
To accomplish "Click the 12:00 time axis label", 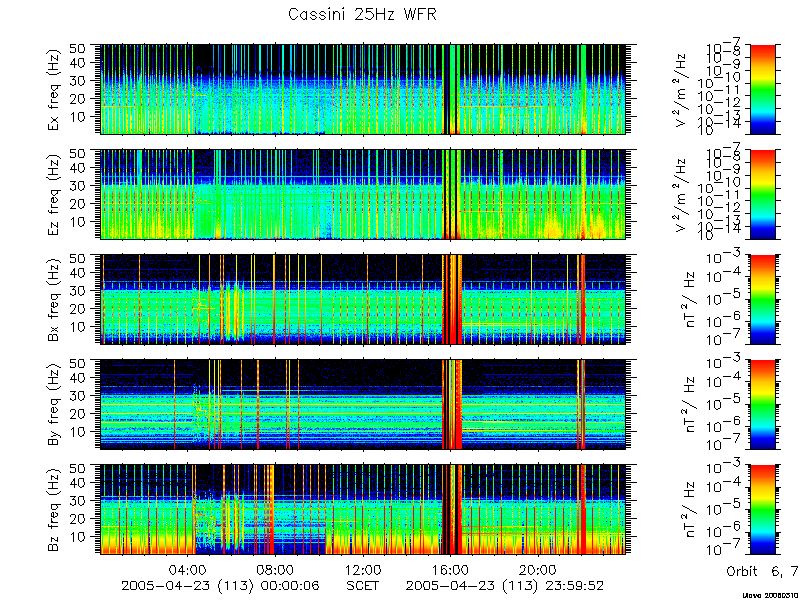I will 363,569.
